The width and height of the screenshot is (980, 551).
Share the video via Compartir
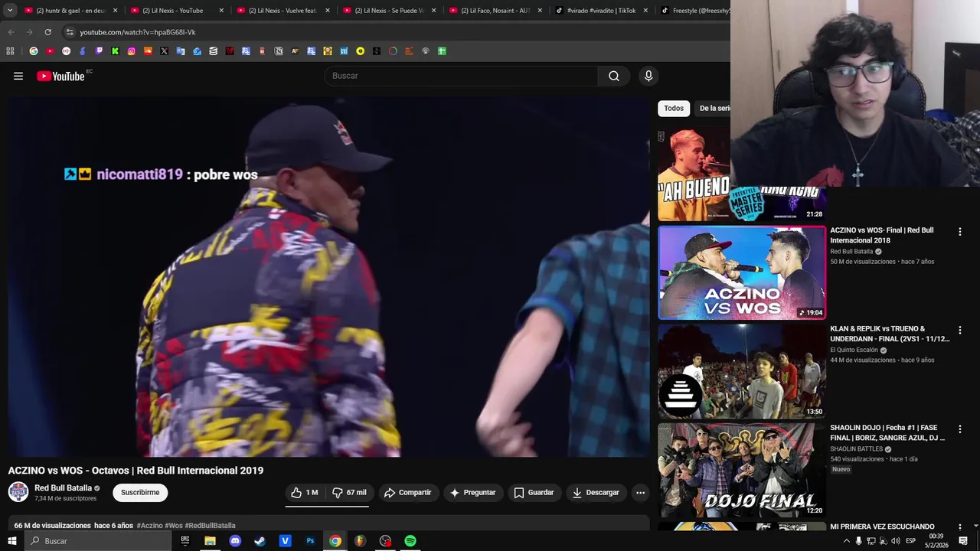click(408, 493)
